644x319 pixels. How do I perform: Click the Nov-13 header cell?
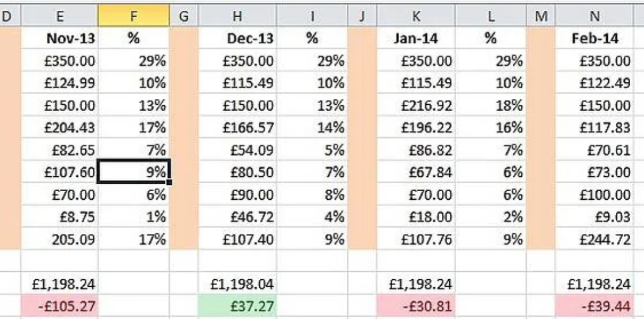(59, 38)
